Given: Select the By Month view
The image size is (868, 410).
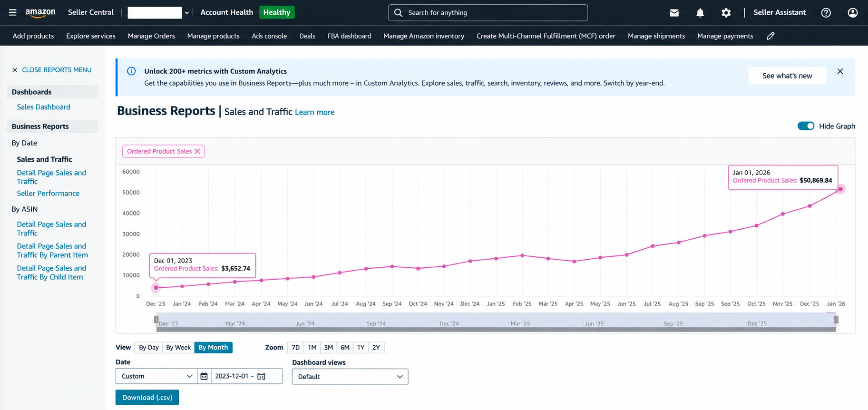Looking at the screenshot, I should pos(214,348).
